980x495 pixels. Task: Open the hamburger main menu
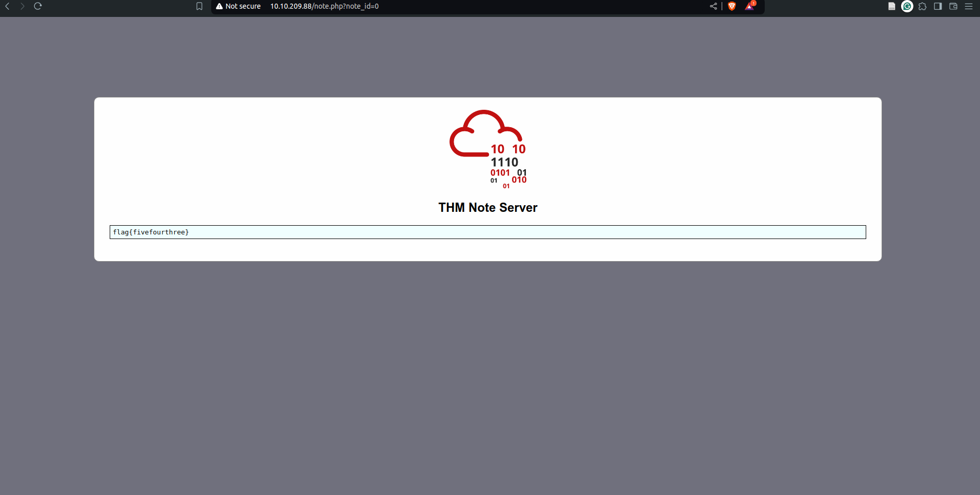[969, 6]
